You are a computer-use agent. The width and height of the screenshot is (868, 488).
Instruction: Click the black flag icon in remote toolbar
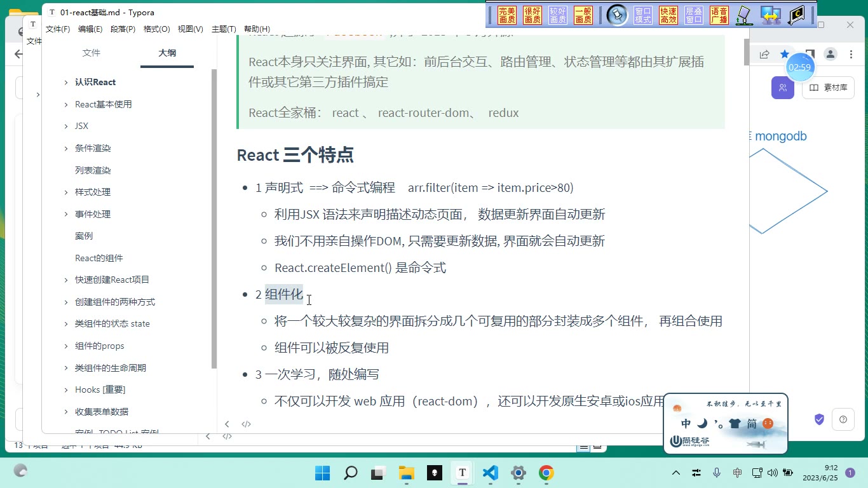point(796,15)
